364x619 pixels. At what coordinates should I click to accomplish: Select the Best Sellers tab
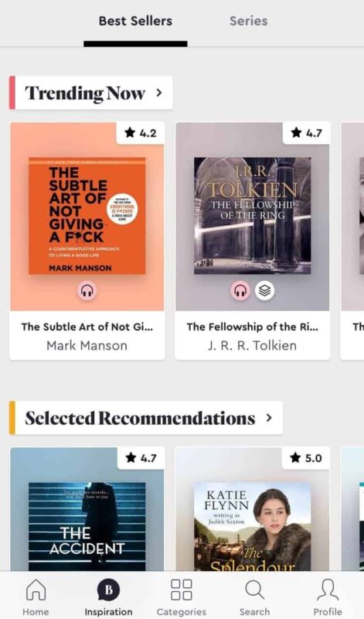point(135,21)
